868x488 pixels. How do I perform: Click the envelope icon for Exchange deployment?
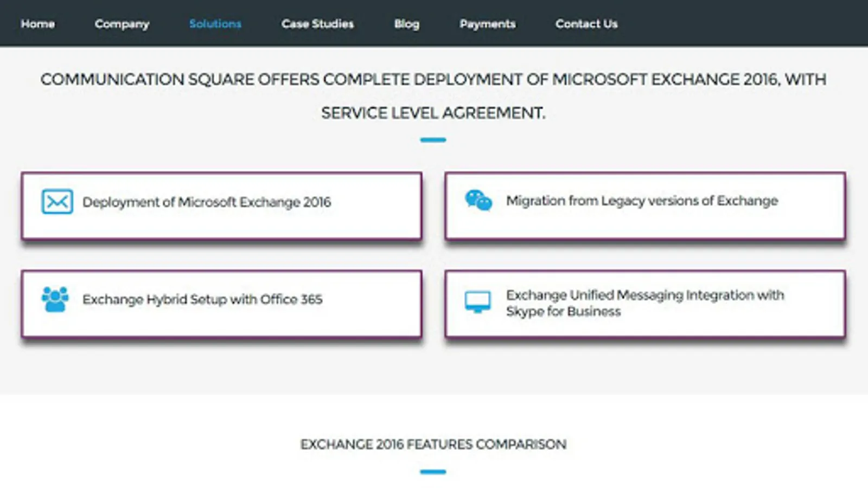pyautogui.click(x=57, y=202)
